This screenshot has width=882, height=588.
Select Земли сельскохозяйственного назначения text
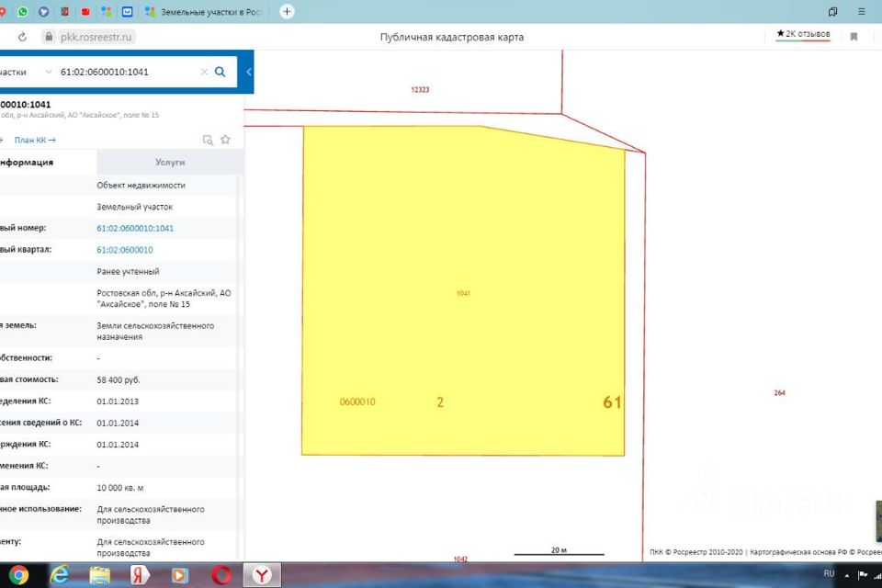155,332
